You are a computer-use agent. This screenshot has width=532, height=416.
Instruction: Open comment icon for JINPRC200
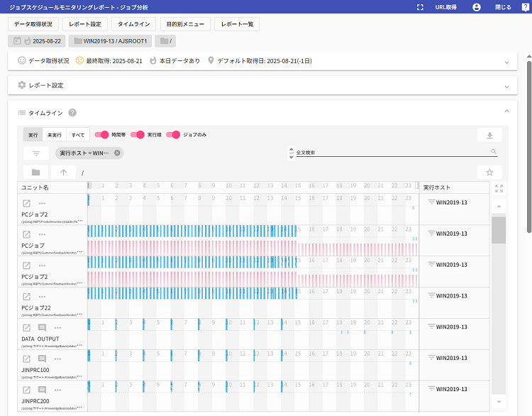tap(42, 390)
